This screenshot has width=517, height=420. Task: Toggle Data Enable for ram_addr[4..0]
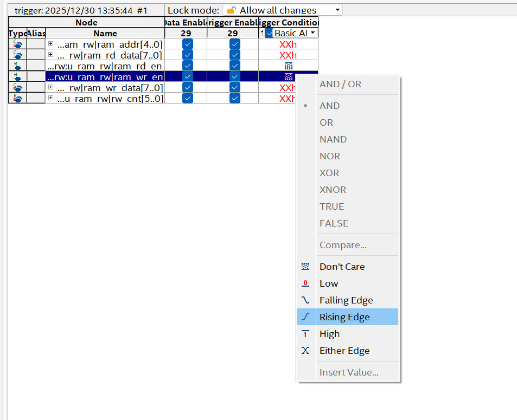tap(188, 44)
